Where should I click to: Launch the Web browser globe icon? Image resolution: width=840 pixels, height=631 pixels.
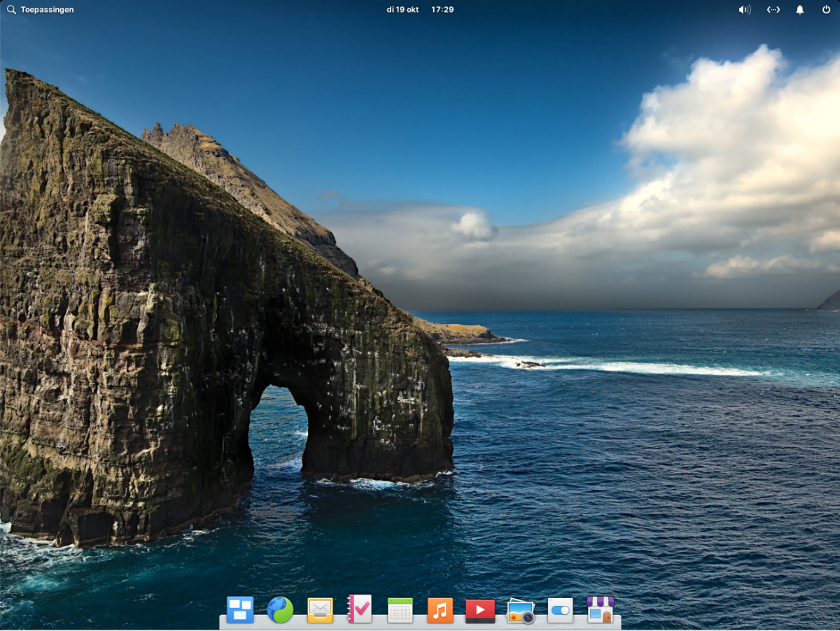(280, 610)
